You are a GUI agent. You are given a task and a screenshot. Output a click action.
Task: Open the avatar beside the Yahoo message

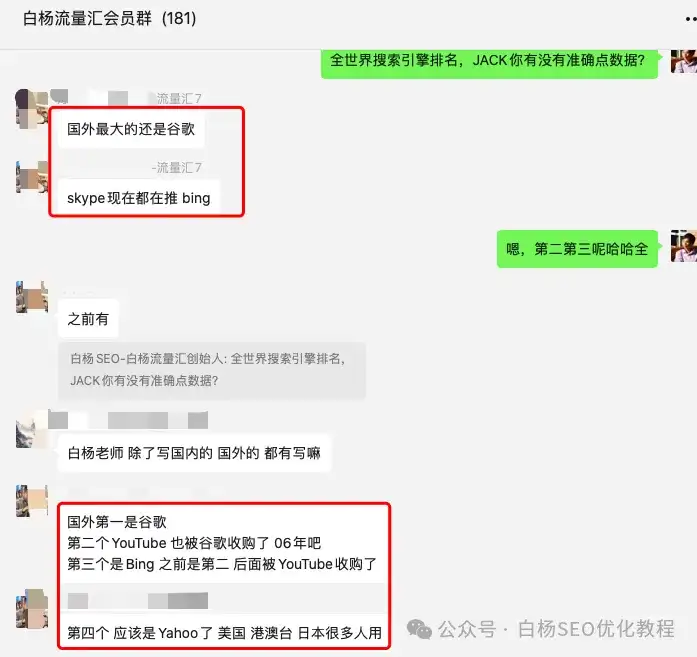click(32, 609)
